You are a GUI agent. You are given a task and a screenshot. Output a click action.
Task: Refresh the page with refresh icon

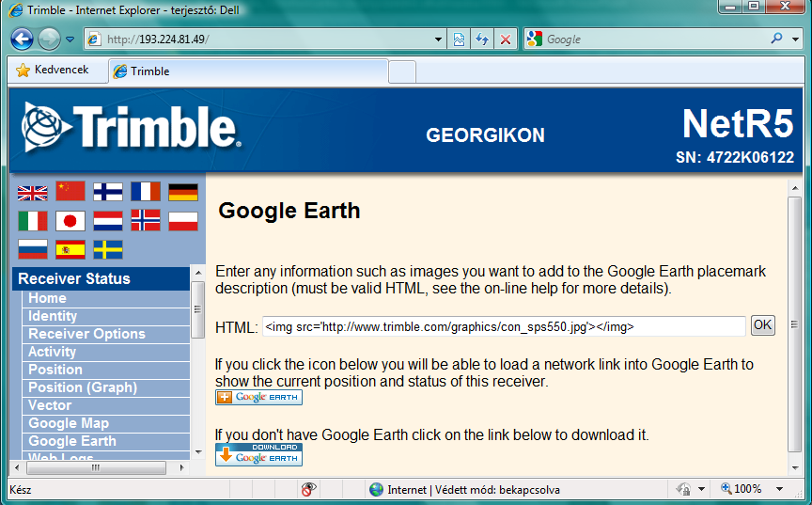pyautogui.click(x=482, y=39)
